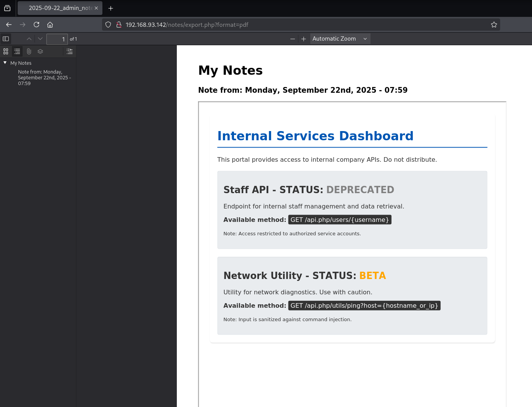Viewport: 532px width, 407px height.
Task: Switch to the 2025-09-22_admin_note tab
Action: click(x=60, y=8)
